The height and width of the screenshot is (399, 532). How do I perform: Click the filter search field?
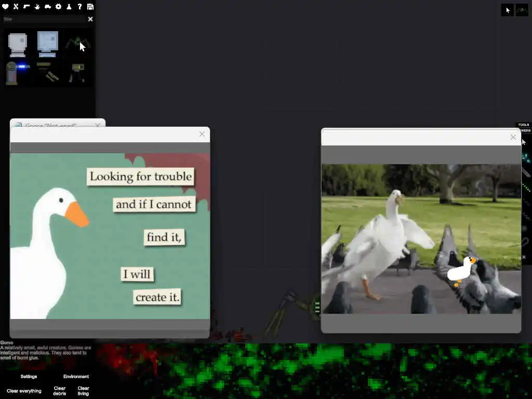click(x=44, y=19)
